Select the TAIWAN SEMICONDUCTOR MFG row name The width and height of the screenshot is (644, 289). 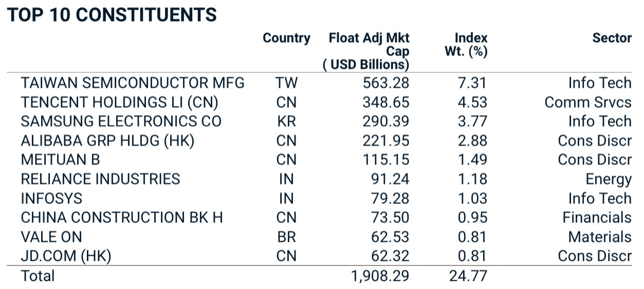133,83
